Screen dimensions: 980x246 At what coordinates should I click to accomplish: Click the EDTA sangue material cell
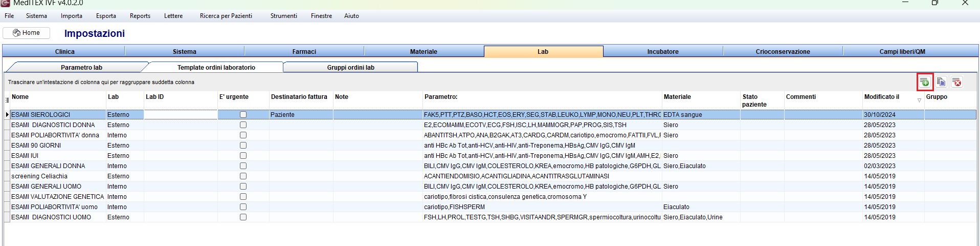click(x=701, y=115)
